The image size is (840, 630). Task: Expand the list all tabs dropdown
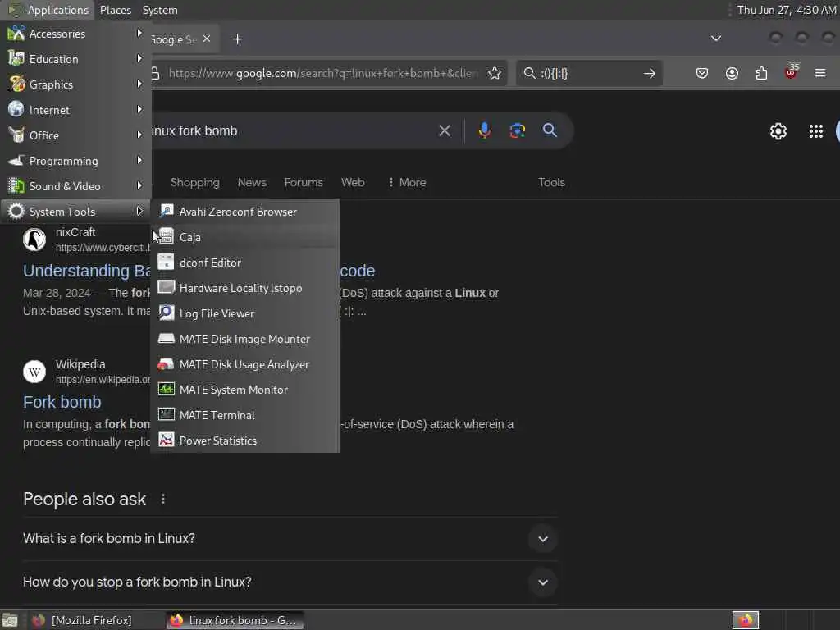pos(715,39)
